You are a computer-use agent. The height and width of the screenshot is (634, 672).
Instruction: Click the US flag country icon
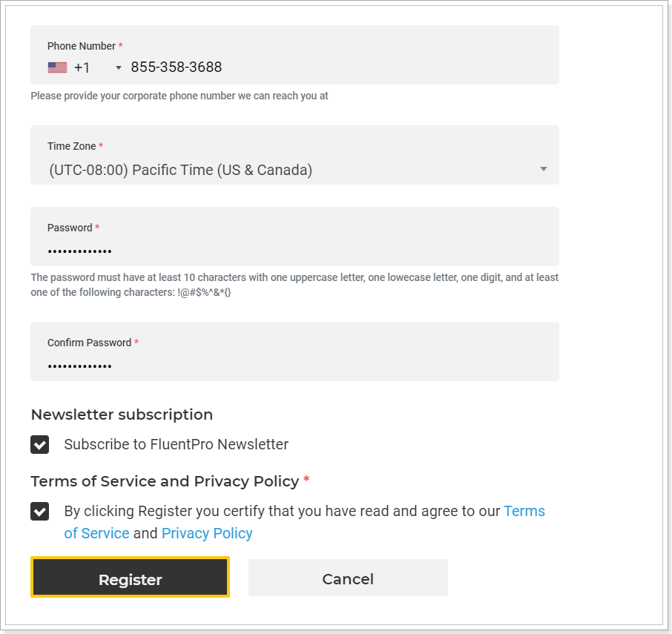pyautogui.click(x=57, y=67)
